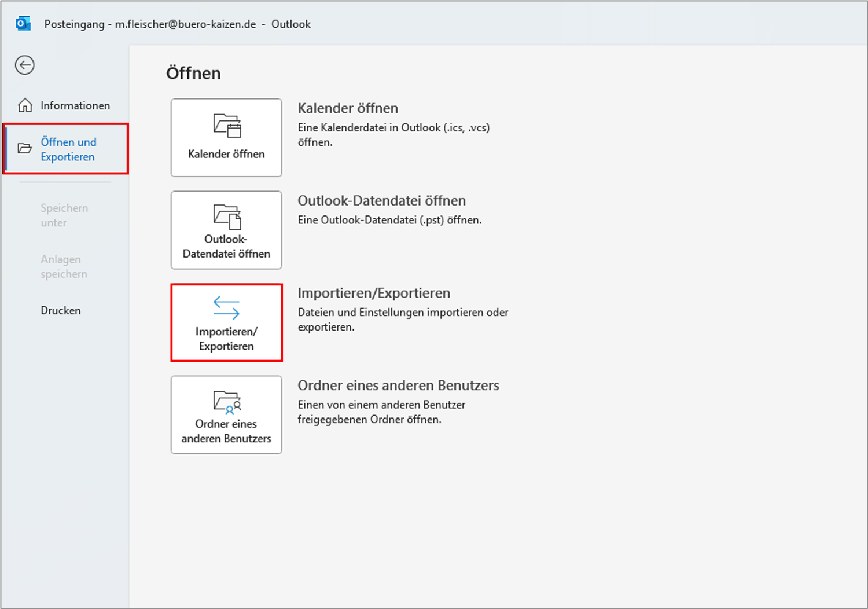Click the blue import/export arrows icon

[x=226, y=308]
